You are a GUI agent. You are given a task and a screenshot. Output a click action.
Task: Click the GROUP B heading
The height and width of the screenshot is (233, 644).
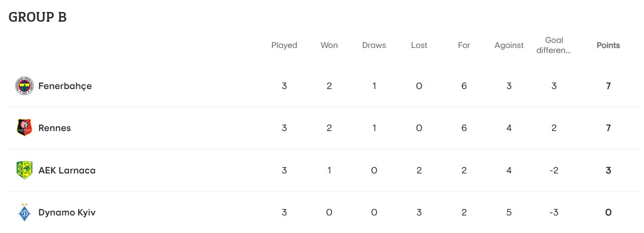(37, 17)
